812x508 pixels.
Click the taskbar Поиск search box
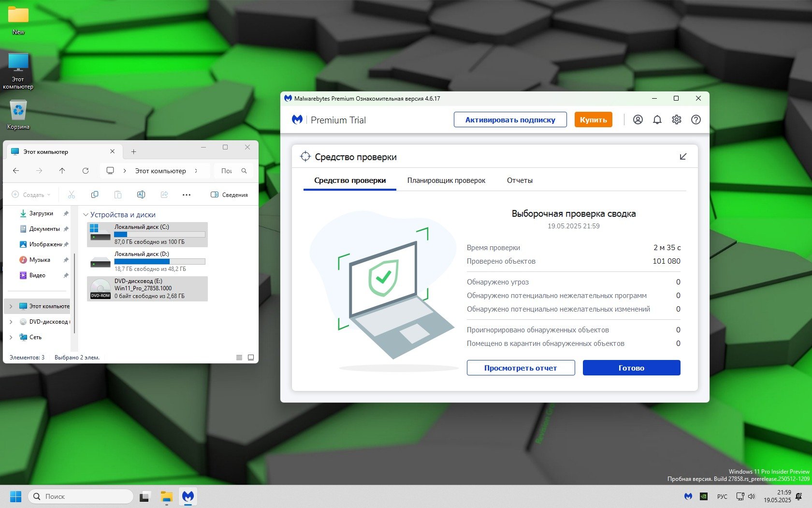click(x=80, y=496)
